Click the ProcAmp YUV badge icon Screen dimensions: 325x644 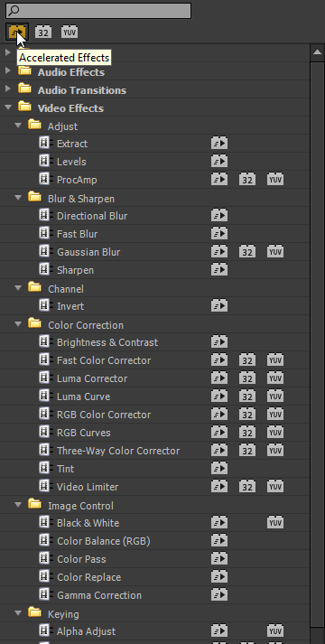[275, 179]
